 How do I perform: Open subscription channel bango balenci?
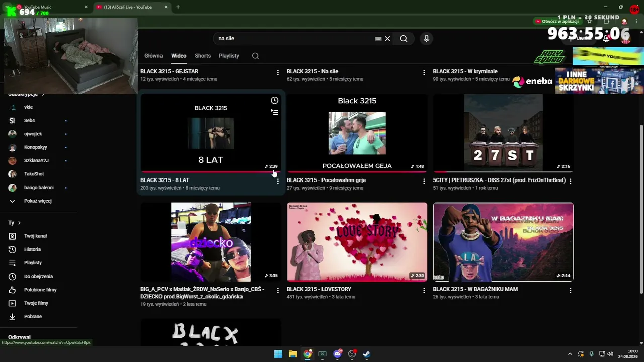39,188
